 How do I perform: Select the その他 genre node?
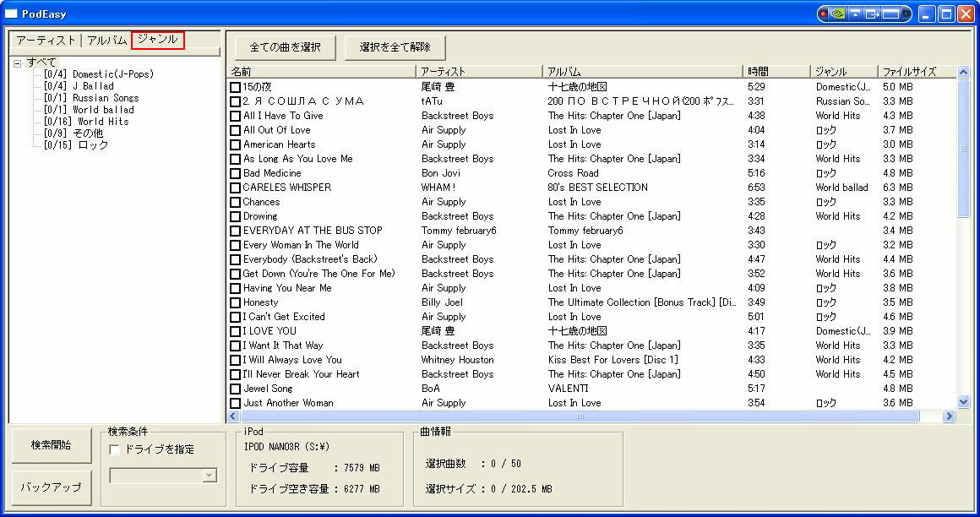click(x=73, y=133)
